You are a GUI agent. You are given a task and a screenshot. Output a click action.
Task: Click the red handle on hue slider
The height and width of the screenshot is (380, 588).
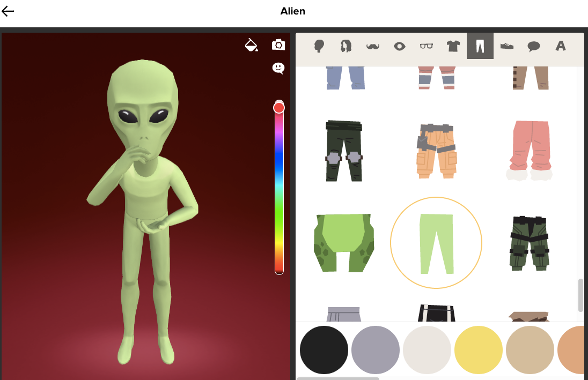(x=278, y=108)
